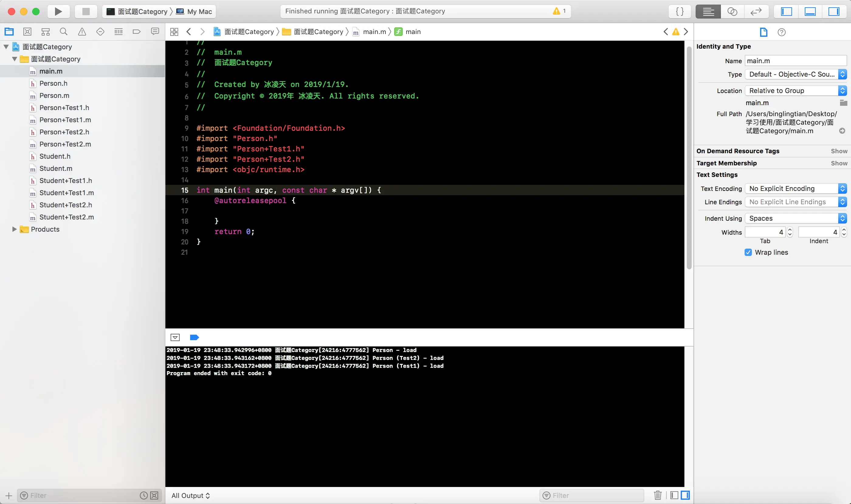Show Target Membership section

[x=839, y=163]
